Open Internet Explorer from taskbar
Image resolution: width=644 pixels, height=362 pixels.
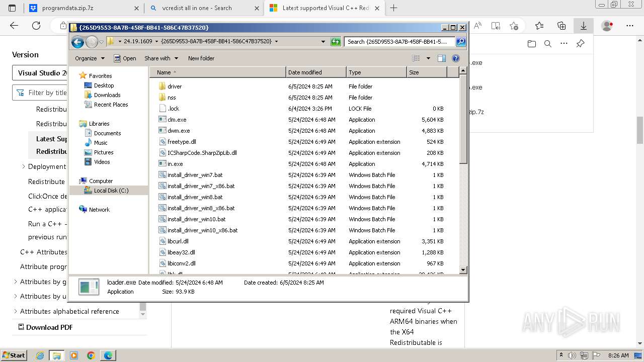coord(40,355)
